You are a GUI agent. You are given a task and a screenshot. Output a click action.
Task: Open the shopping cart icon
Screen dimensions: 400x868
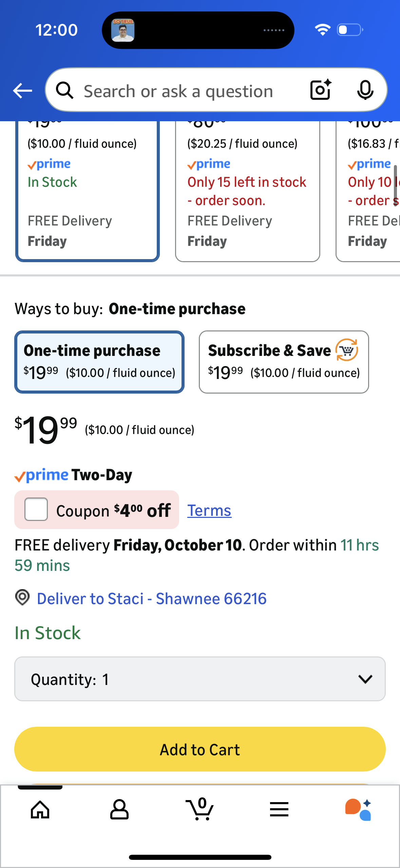(x=200, y=810)
